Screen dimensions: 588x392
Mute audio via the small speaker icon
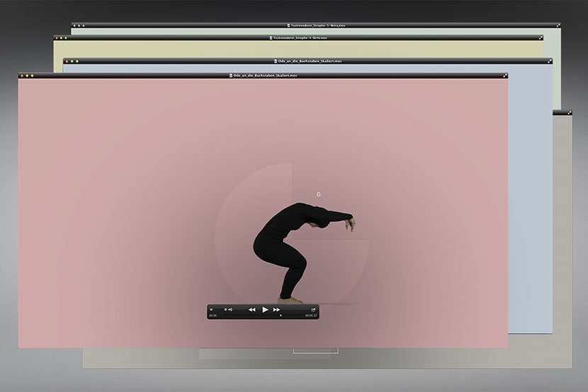(211, 310)
